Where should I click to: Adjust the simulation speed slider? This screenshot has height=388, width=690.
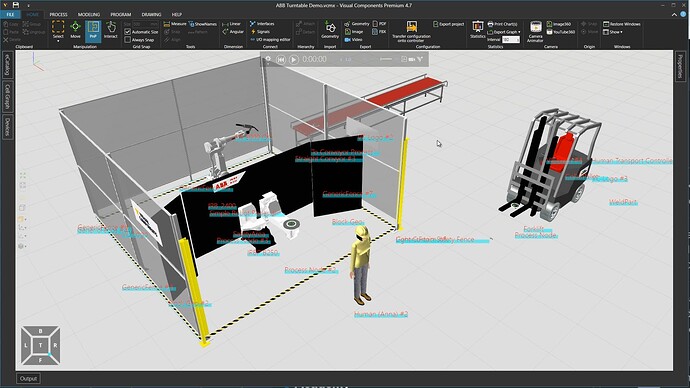386,59
